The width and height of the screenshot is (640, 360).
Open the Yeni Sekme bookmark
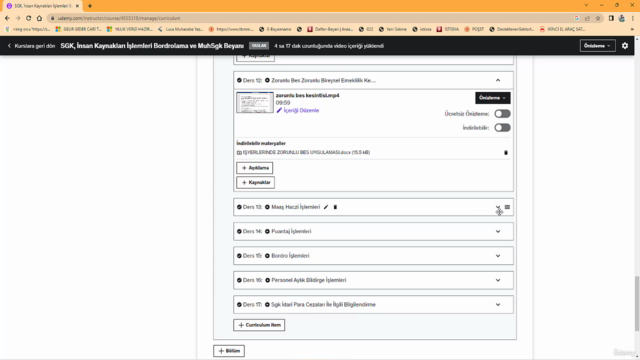point(393,29)
